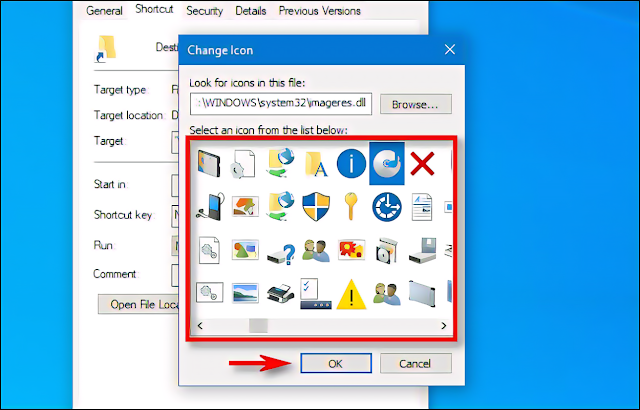Select the blue information circle icon
The height and width of the screenshot is (410, 640).
click(x=351, y=164)
